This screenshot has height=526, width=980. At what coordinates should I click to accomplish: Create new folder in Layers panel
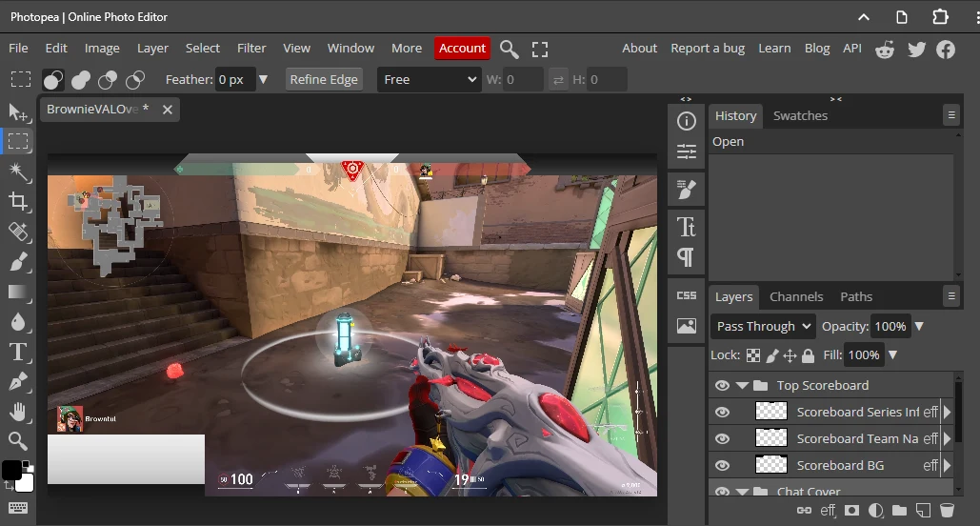click(x=899, y=511)
